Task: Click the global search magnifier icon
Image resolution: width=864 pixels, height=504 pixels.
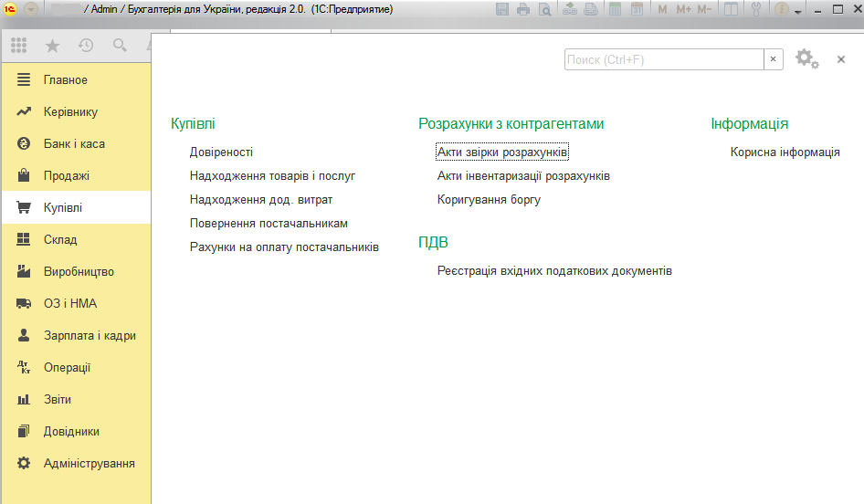Action: [120, 45]
